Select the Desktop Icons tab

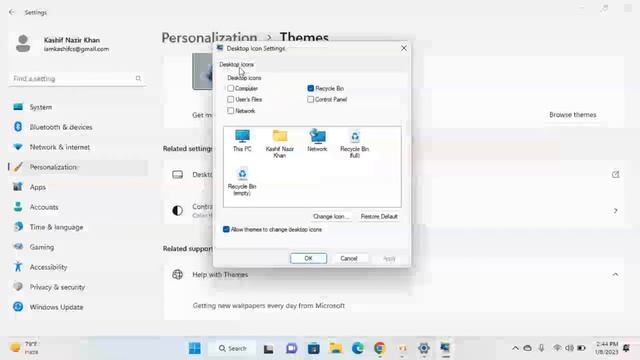pos(236,64)
